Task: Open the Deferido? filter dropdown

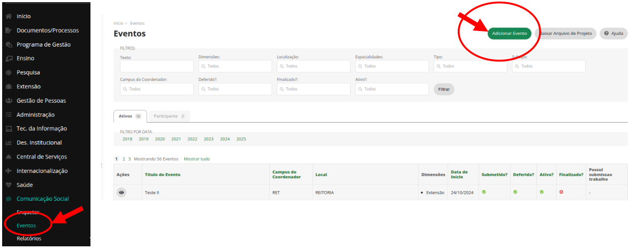Action: tap(235, 89)
